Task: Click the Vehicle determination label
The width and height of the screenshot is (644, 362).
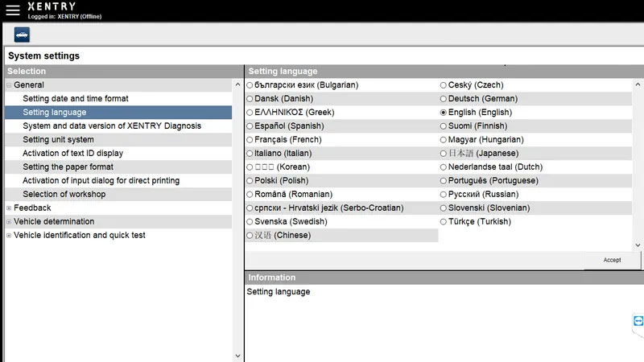Action: 54,222
